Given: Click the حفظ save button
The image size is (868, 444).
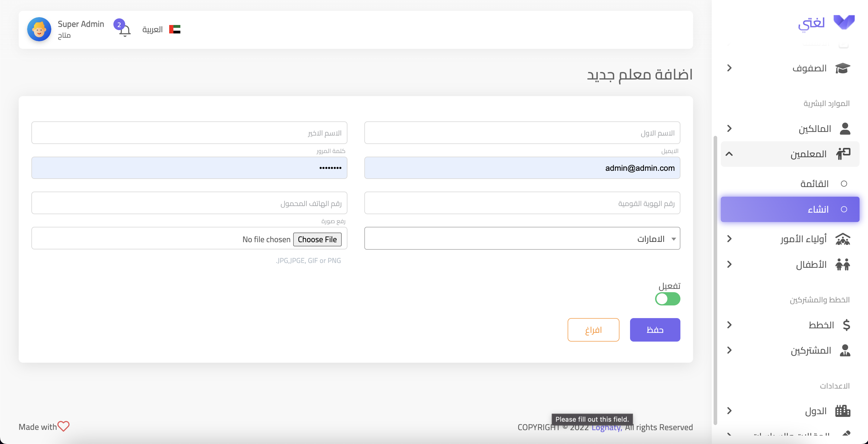Looking at the screenshot, I should point(655,330).
